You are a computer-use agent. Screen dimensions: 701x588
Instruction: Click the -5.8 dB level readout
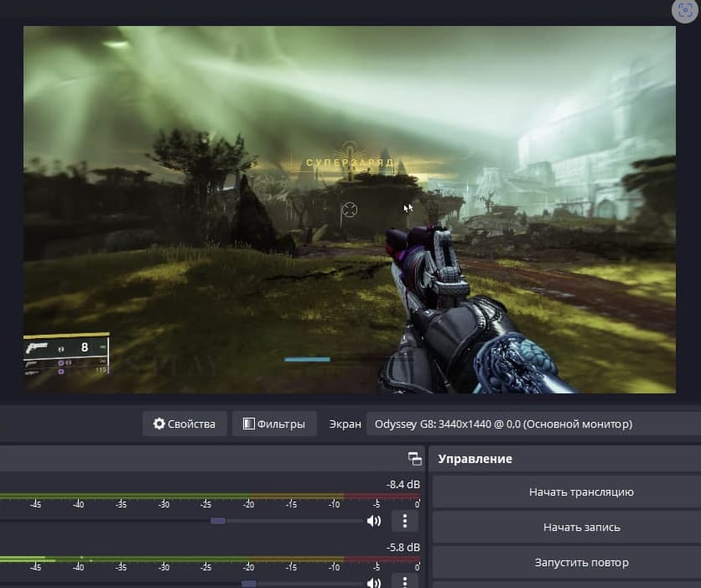point(402,547)
